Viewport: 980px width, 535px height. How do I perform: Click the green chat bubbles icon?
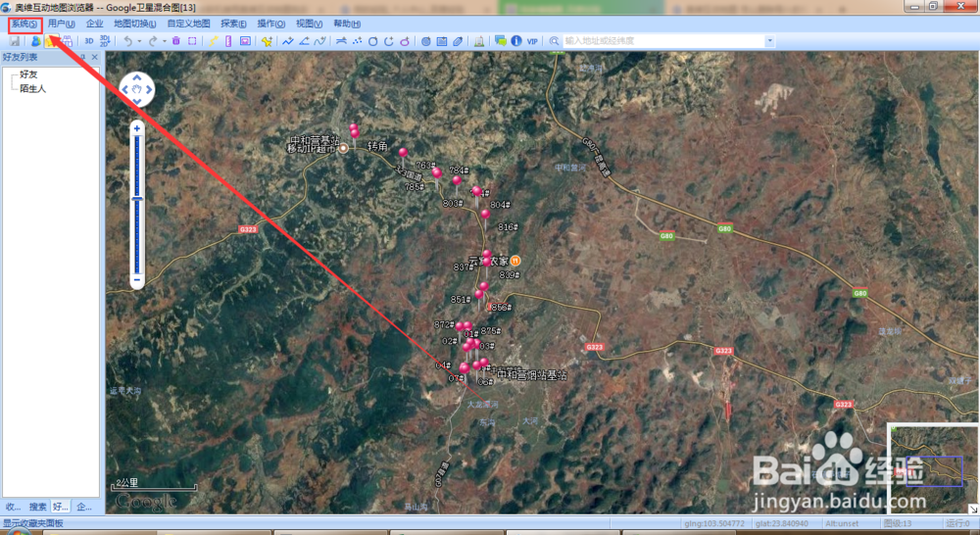(x=501, y=41)
